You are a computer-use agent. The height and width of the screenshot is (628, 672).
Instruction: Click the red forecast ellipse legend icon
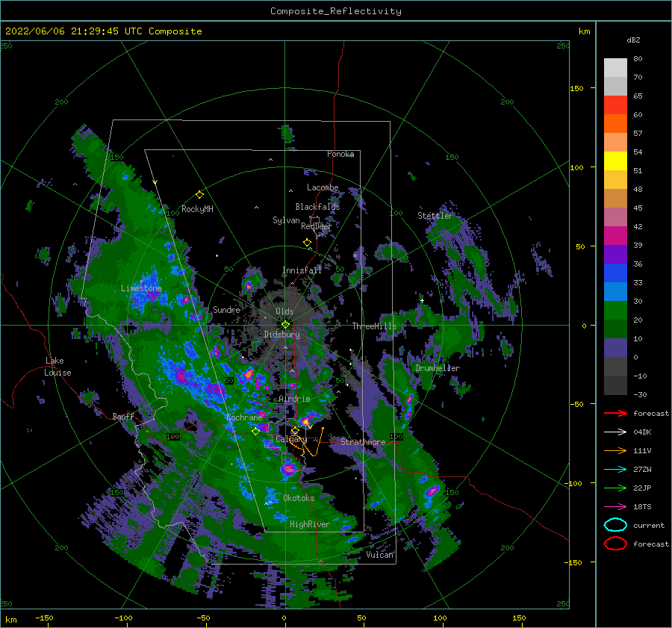pyautogui.click(x=615, y=544)
